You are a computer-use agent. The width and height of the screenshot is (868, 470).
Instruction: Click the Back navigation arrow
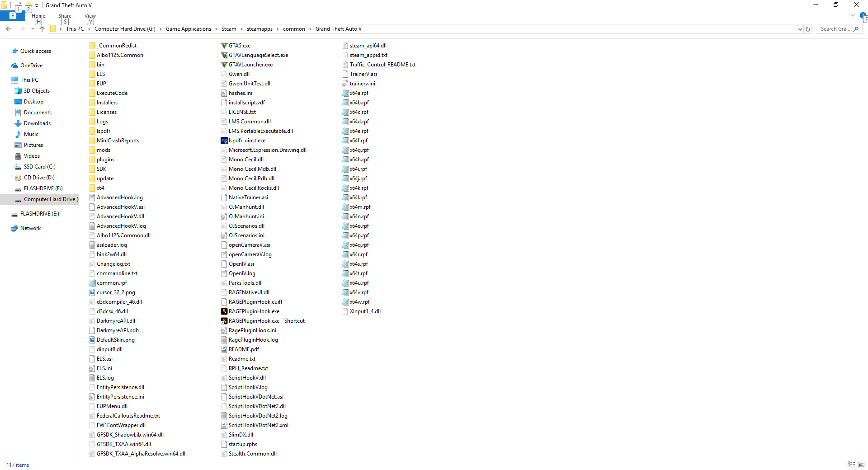tap(9, 29)
